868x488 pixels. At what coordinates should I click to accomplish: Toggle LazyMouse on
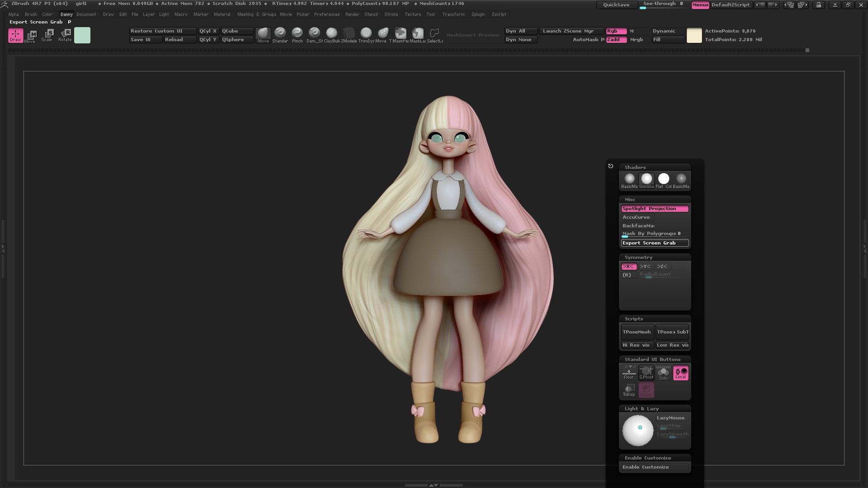(672, 418)
